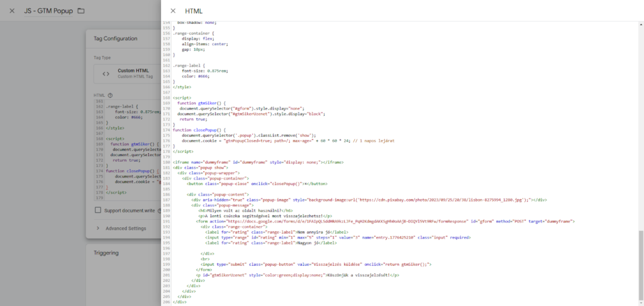
Task: Click the .range-label selector line in HTML panel
Action: click(x=189, y=65)
